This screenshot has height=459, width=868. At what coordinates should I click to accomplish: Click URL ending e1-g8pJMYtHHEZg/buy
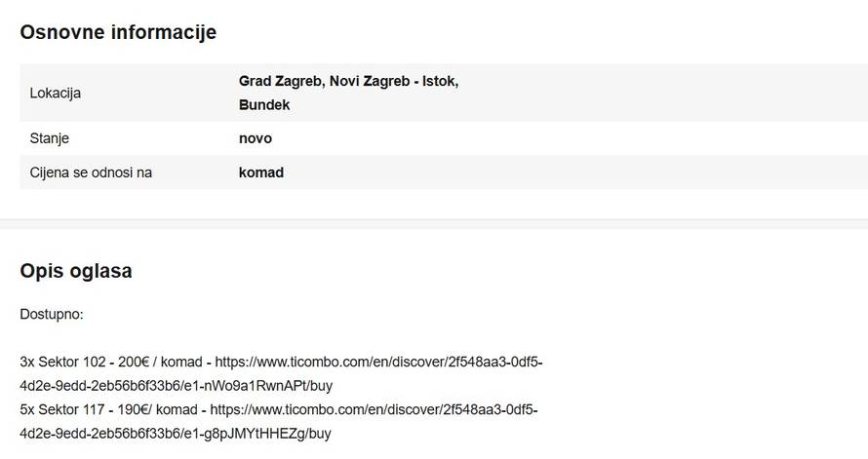[x=176, y=433]
